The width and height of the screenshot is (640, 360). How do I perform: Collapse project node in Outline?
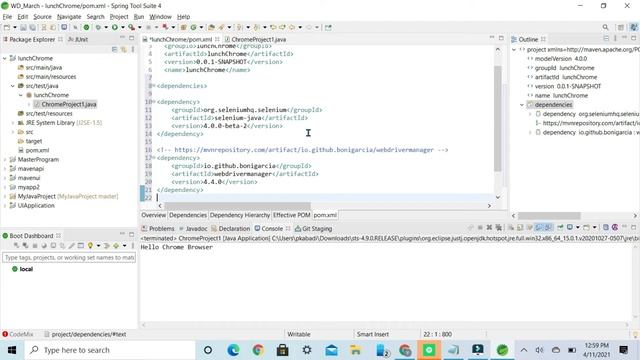click(514, 49)
